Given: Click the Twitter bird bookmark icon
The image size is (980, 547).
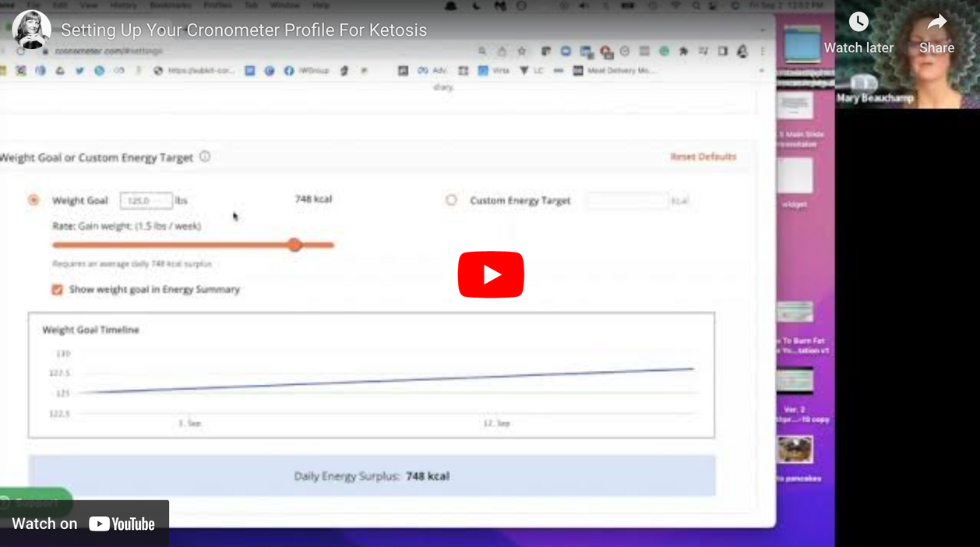Looking at the screenshot, I should point(79,71).
